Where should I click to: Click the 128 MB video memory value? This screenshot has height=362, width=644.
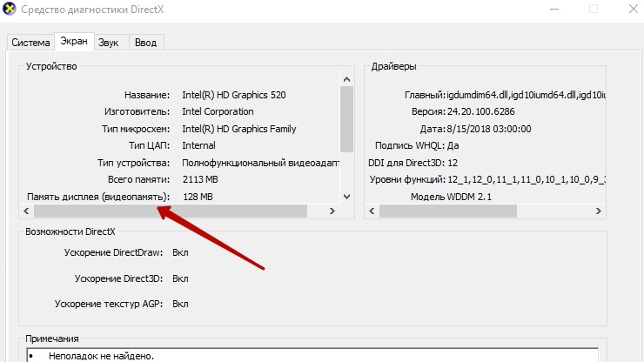(x=198, y=197)
